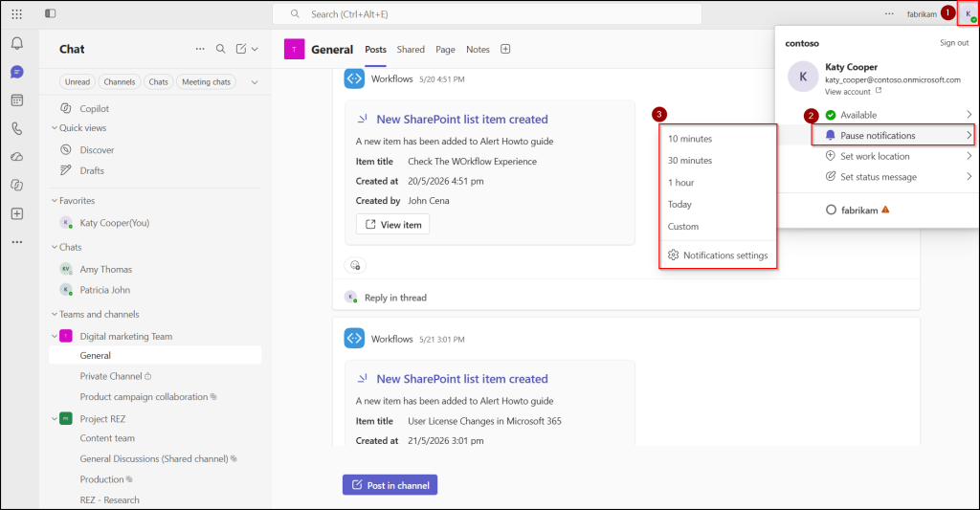Open OneDrive cloud icon in left rail
The height and width of the screenshot is (510, 980).
[x=17, y=157]
